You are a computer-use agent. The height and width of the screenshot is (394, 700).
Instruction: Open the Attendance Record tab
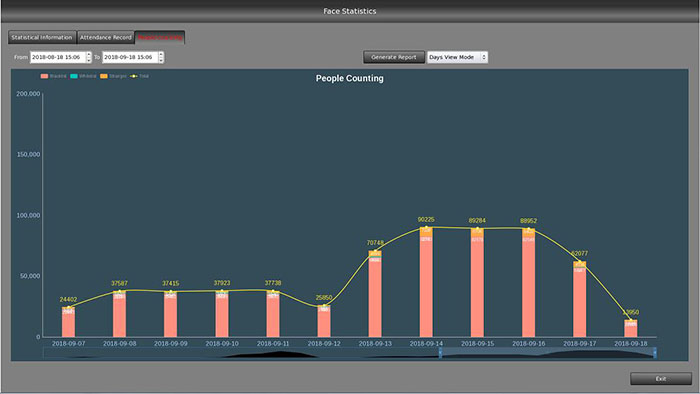[x=106, y=37]
